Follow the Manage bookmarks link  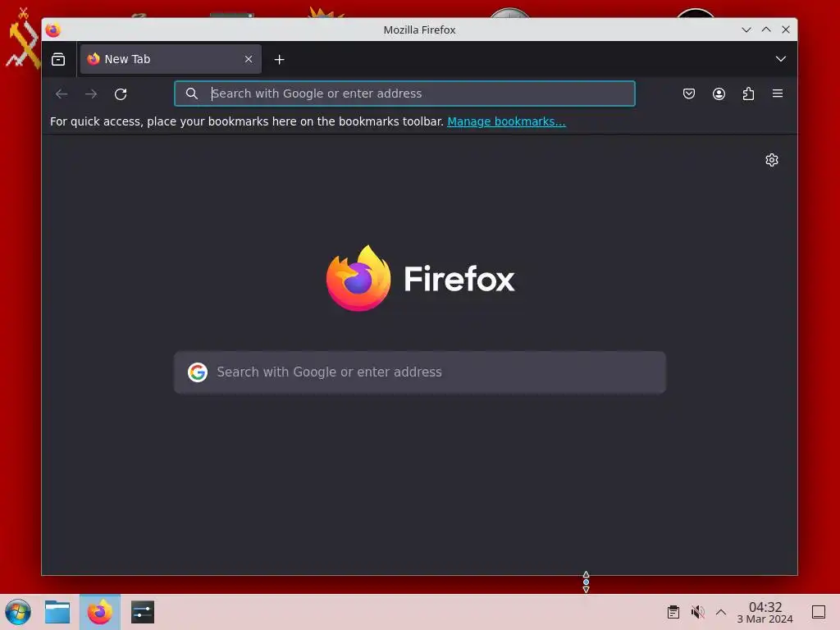pyautogui.click(x=506, y=121)
